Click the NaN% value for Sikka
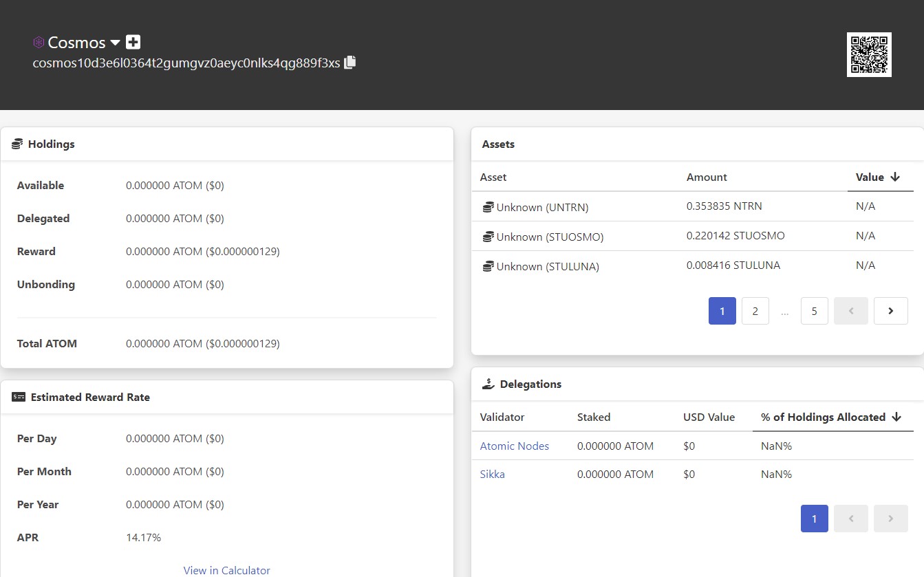The width and height of the screenshot is (924, 577). coord(776,475)
